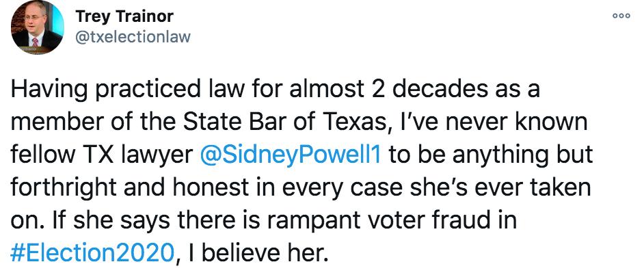Click Trey Trainor's profile picture
644x275 pixels.
pyautogui.click(x=37, y=29)
